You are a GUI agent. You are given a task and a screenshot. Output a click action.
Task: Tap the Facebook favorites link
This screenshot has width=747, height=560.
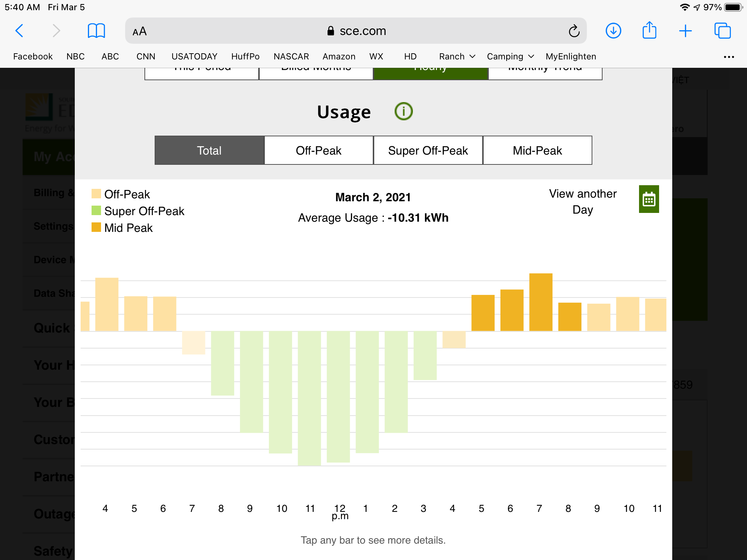[x=33, y=57]
